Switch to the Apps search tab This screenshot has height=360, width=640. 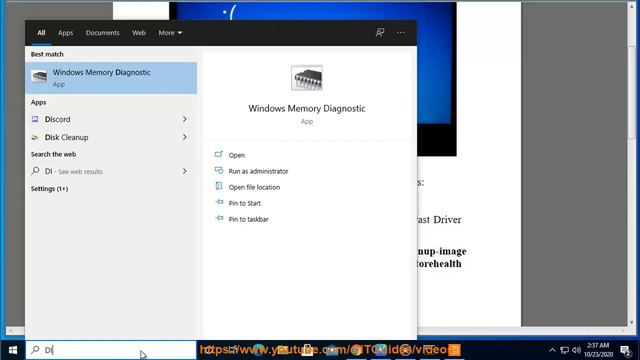click(65, 33)
